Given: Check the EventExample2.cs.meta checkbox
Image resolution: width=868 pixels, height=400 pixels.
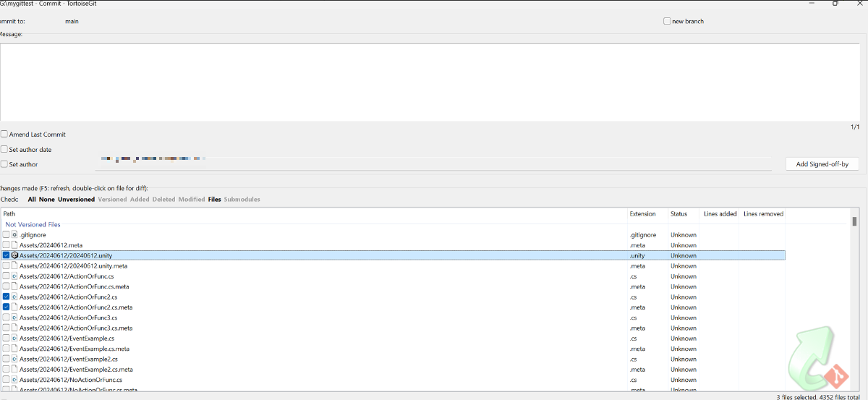Looking at the screenshot, I should pos(6,370).
